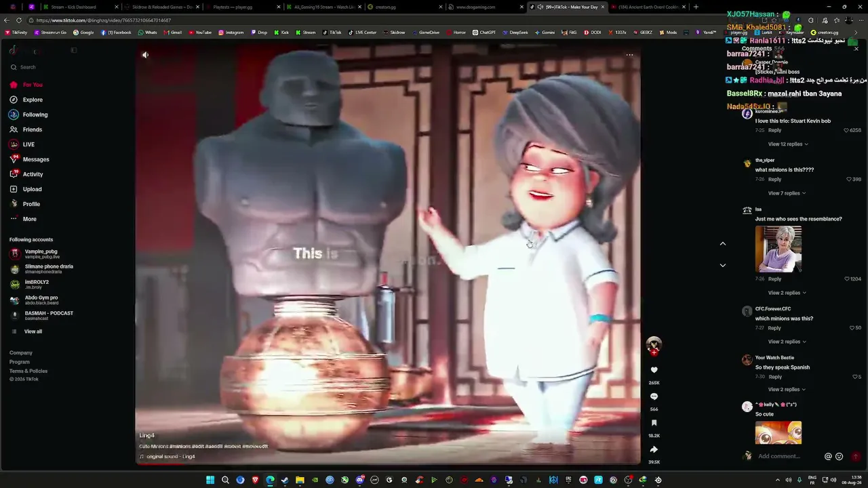Follow the creator via avatar plus badge
This screenshot has width=868, height=488.
[654, 352]
